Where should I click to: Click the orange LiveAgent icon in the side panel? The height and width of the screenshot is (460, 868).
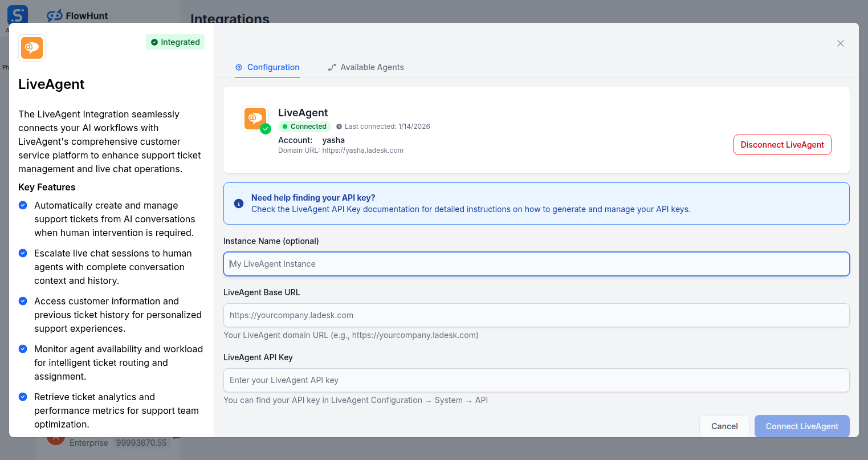pos(31,48)
